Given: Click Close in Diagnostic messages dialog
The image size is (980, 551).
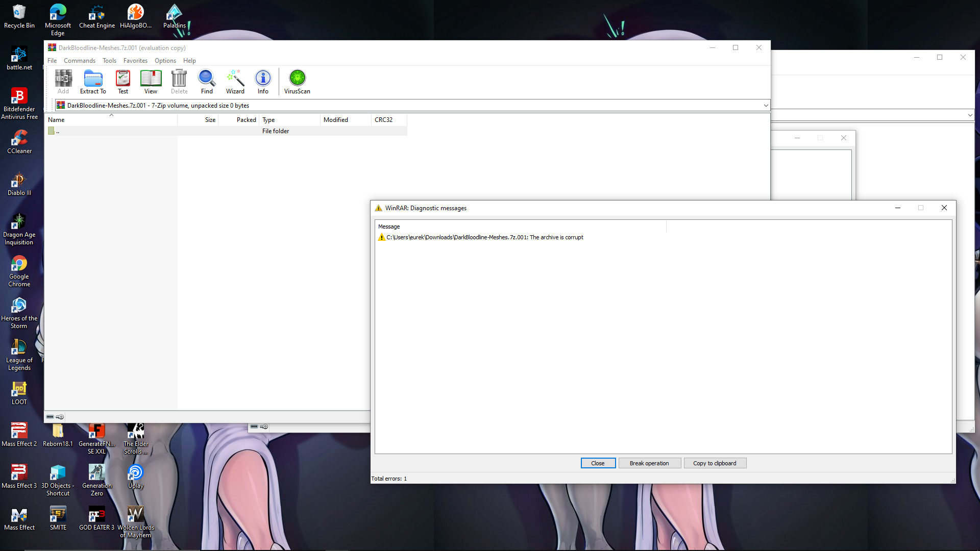Looking at the screenshot, I should tap(598, 463).
